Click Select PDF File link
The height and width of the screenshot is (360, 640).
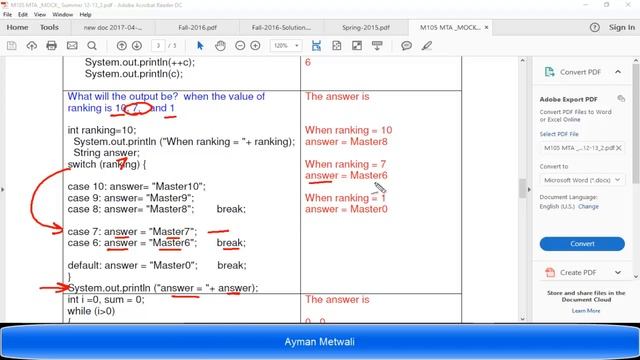click(x=559, y=134)
